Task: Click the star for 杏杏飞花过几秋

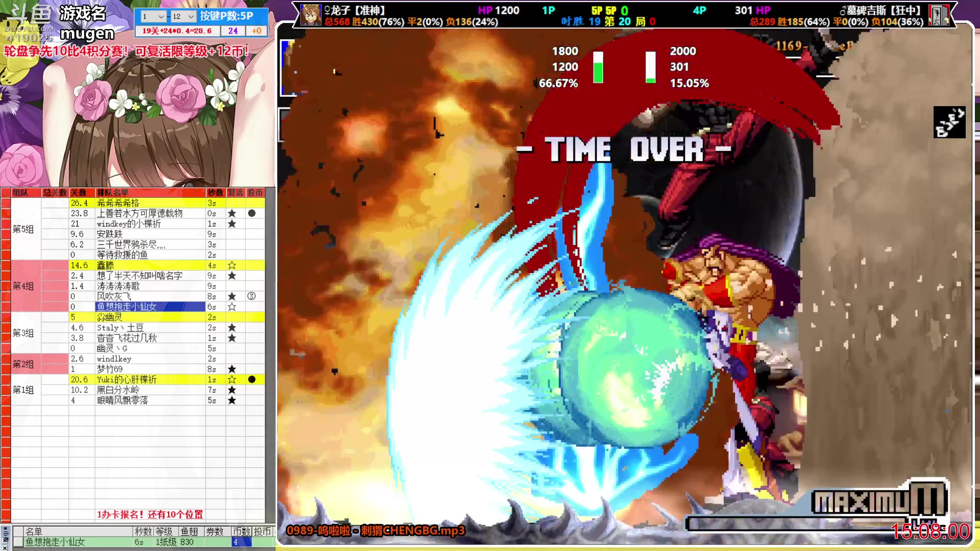Action: pos(232,338)
